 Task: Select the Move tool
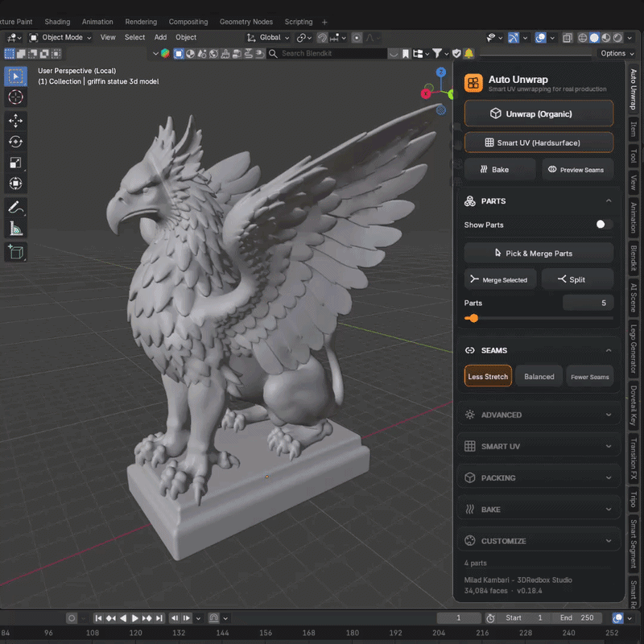click(15, 121)
